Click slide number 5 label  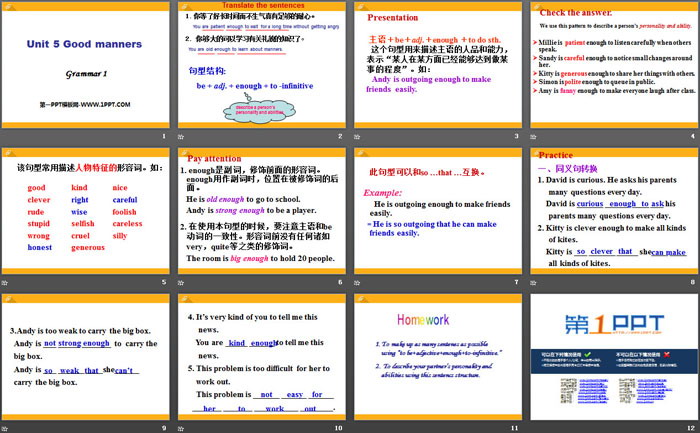[164, 282]
